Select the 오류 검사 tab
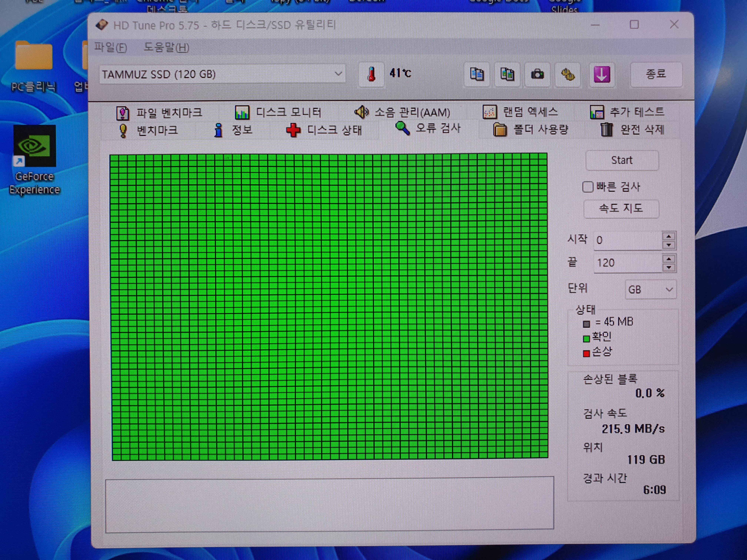 tap(428, 129)
